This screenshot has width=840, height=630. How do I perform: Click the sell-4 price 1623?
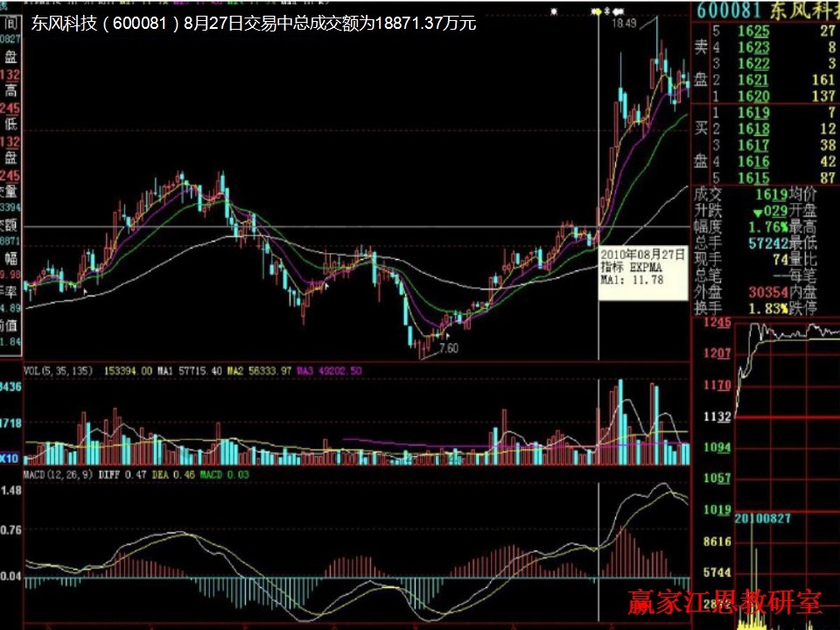click(753, 47)
